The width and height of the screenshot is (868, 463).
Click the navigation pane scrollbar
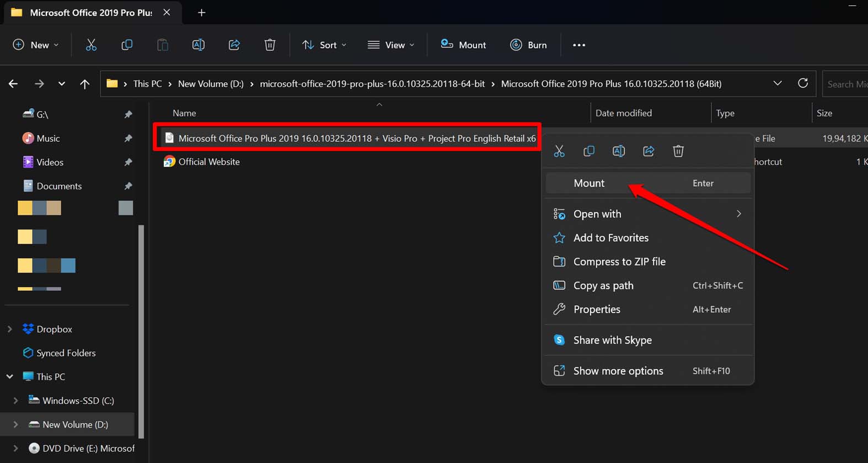tap(141, 331)
